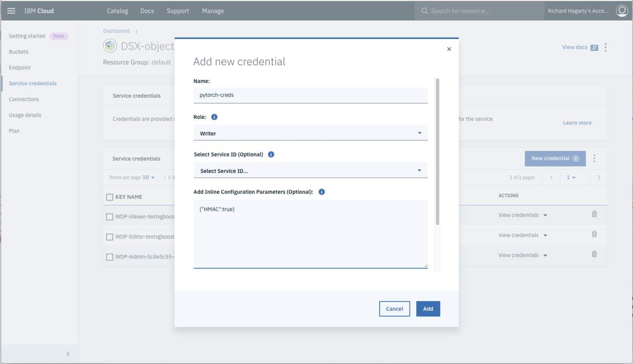This screenshot has width=633, height=364.
Task: Toggle the KEY NAME select-all checkbox
Action: coord(109,197)
